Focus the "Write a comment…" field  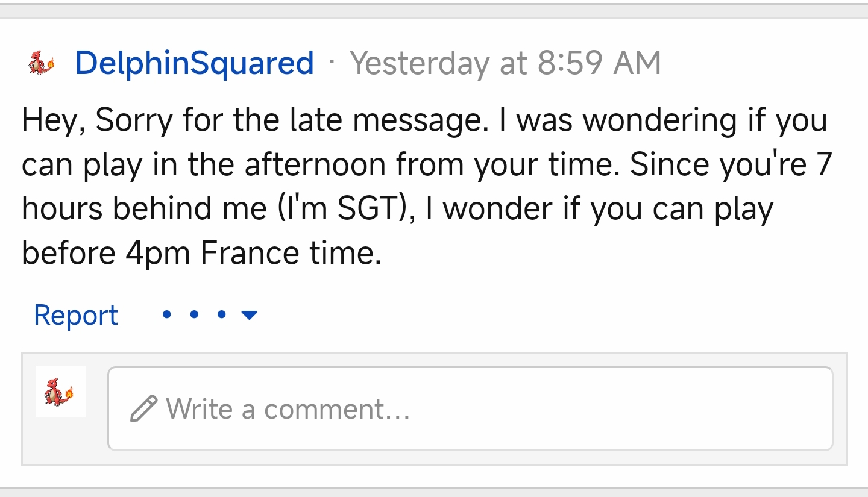[x=470, y=408]
